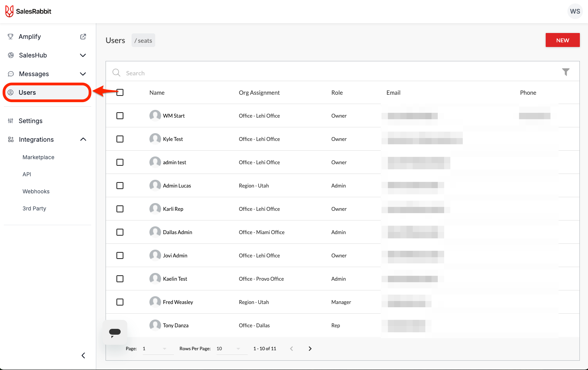Click admin test's avatar icon
Screen dimensions: 588x370
155,162
